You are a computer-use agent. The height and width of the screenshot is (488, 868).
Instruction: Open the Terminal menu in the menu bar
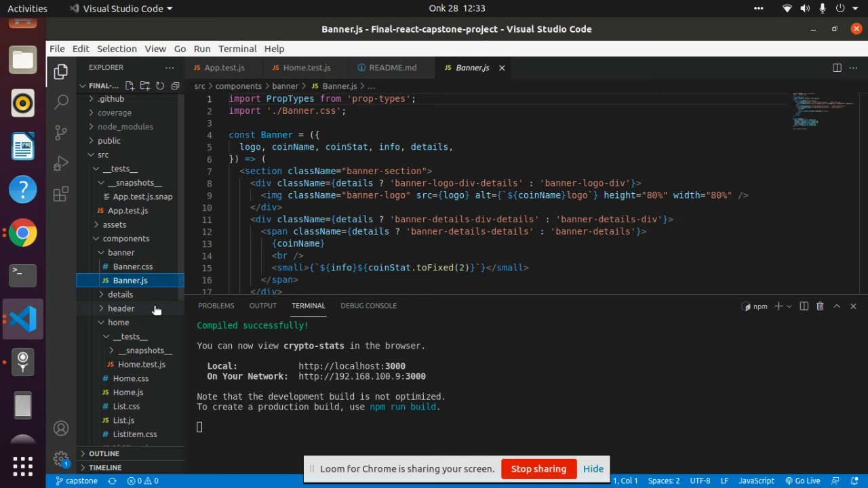click(x=237, y=49)
